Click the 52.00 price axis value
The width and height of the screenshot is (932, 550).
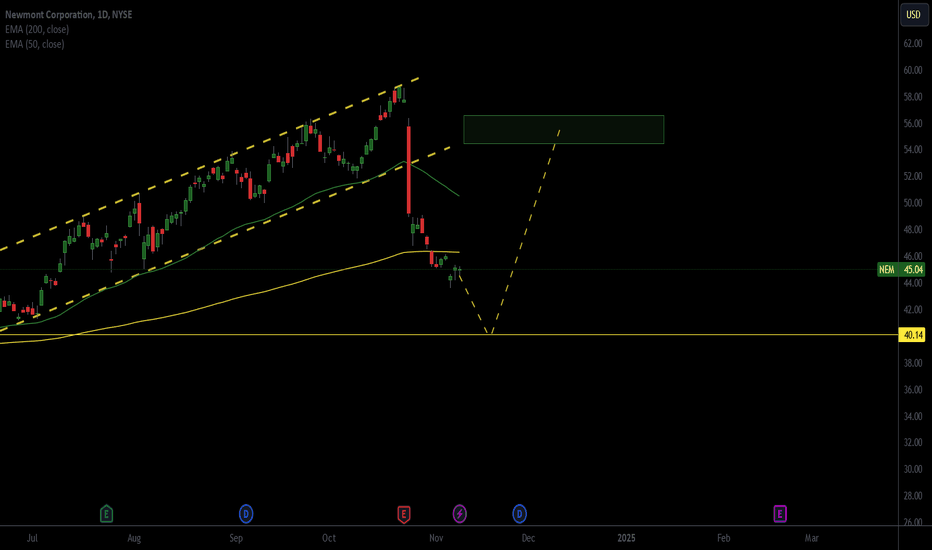tap(913, 177)
